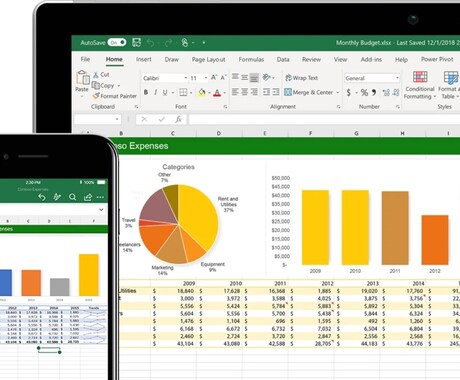Viewport: 460px width, 380px height.
Task: Click the red Font Color A
Action: [217, 92]
